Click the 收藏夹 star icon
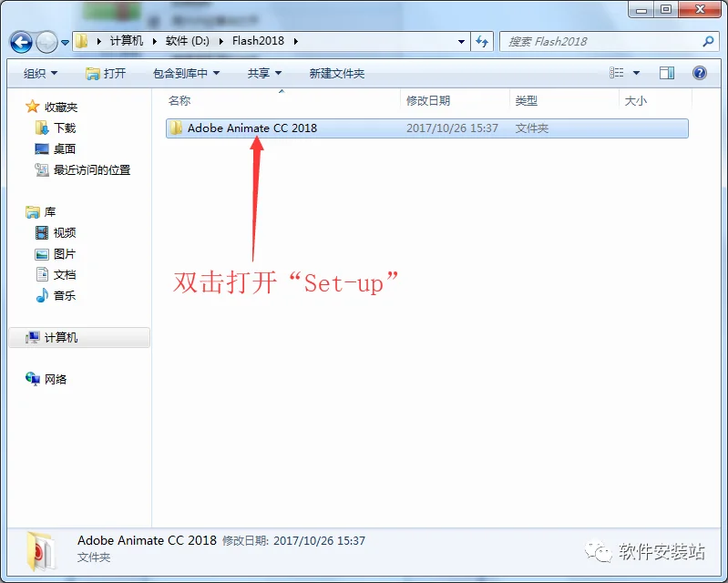The image size is (728, 583). pos(32,107)
